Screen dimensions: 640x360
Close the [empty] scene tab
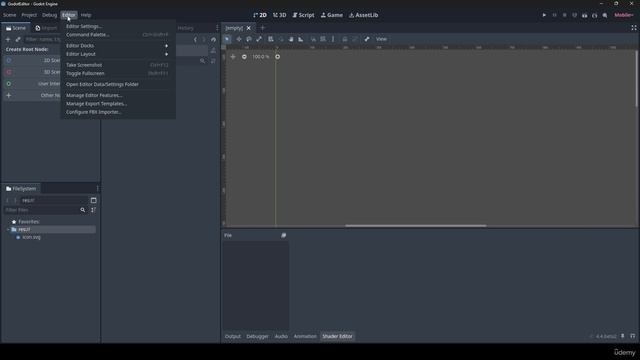click(249, 28)
